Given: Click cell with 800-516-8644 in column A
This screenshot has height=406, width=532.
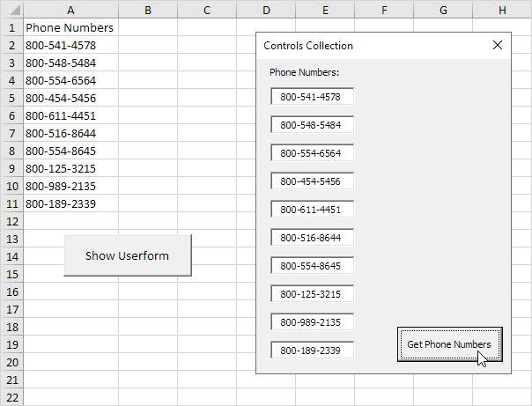Looking at the screenshot, I should pyautogui.click(x=71, y=133).
